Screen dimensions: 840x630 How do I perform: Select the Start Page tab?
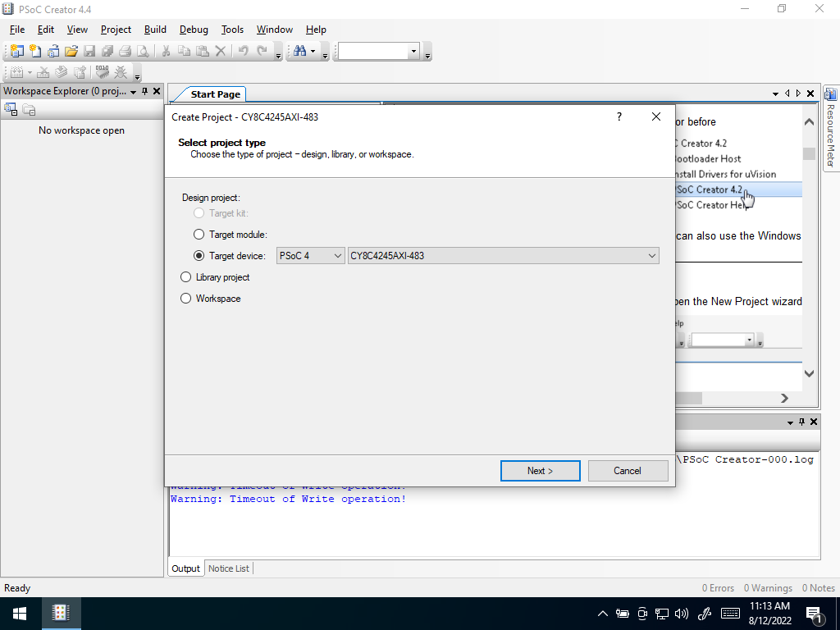tap(216, 94)
